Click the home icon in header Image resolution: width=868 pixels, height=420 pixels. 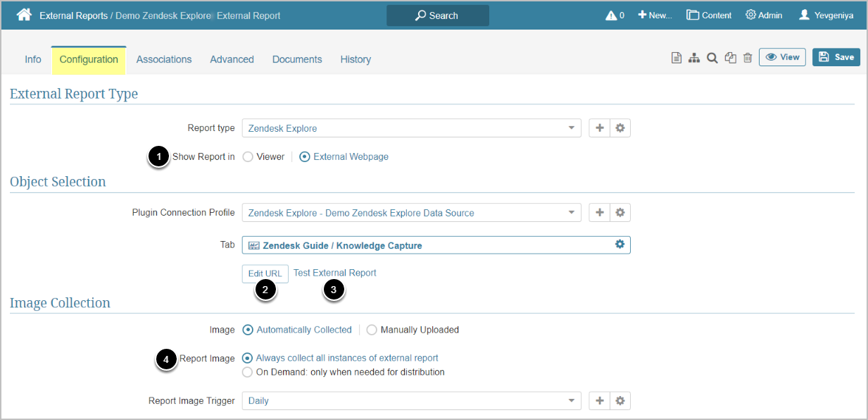point(24,15)
